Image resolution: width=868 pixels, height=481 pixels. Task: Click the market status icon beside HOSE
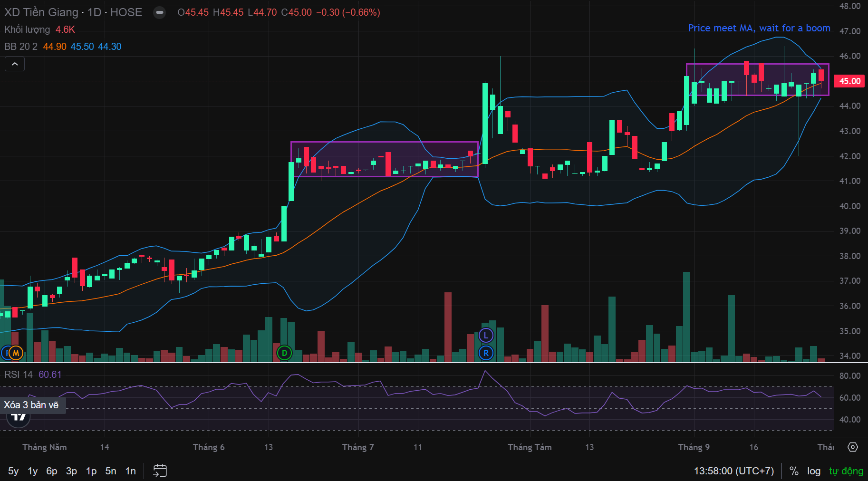click(x=160, y=12)
